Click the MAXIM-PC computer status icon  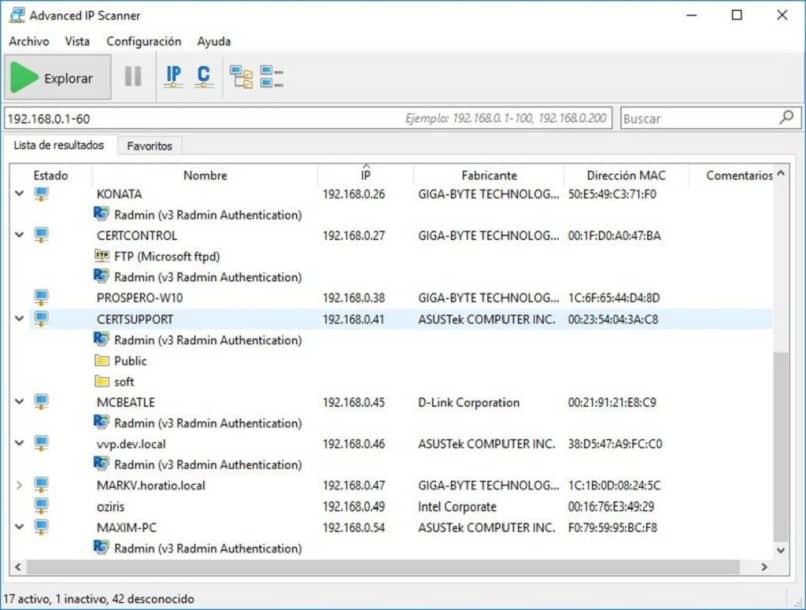click(x=41, y=527)
